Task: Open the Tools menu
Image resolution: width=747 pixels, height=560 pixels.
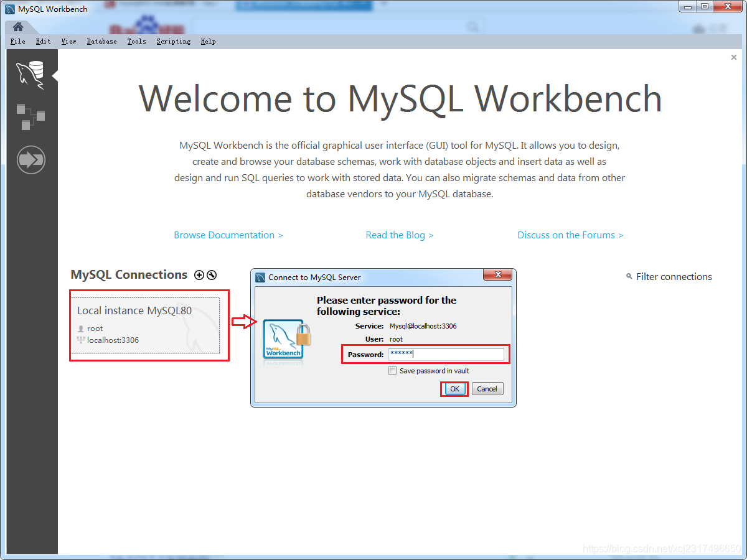Action: [x=136, y=41]
